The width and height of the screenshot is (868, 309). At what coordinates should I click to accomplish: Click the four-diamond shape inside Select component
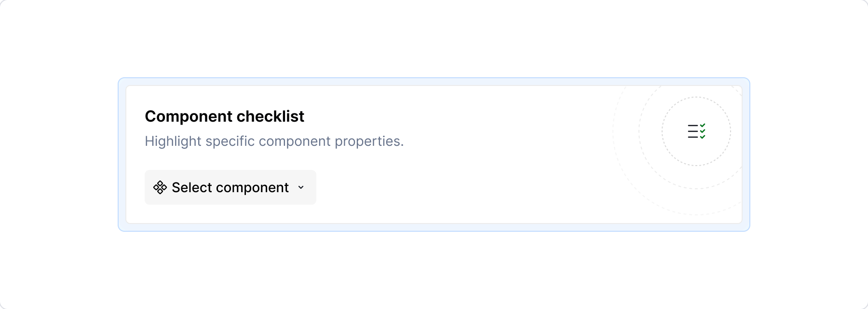coord(159,187)
